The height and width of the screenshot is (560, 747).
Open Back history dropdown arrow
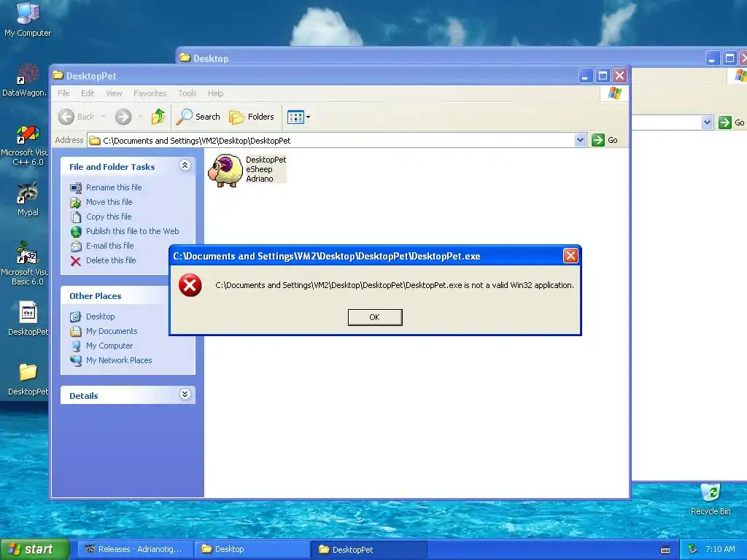(x=103, y=117)
